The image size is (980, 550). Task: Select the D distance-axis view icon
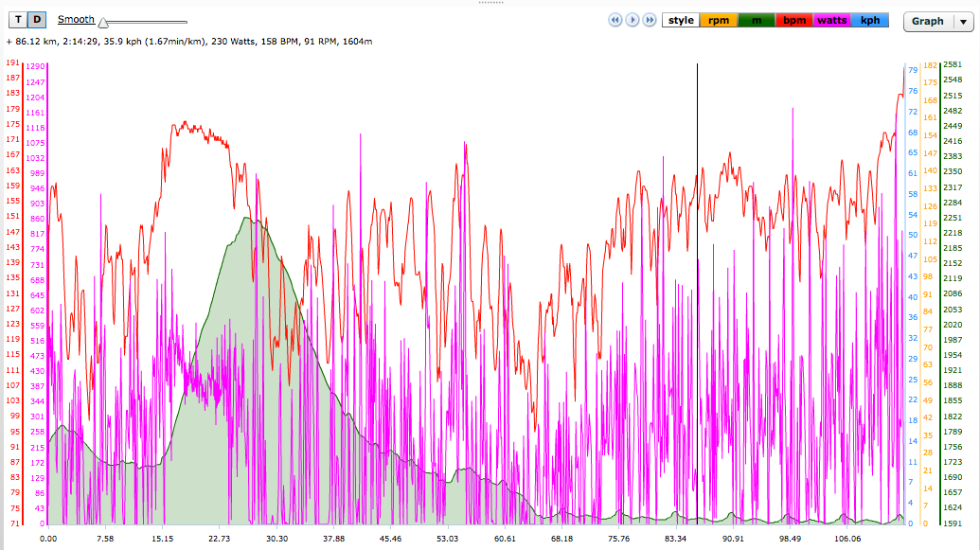35,20
